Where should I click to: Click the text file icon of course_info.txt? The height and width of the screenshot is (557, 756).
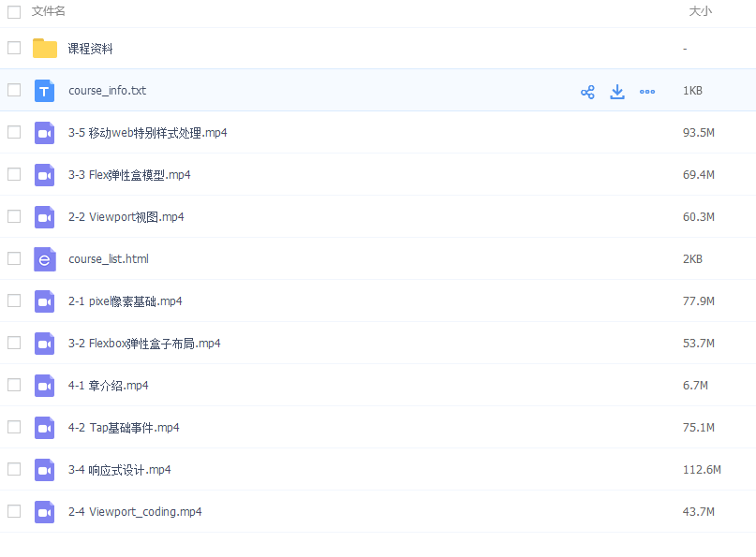click(44, 91)
